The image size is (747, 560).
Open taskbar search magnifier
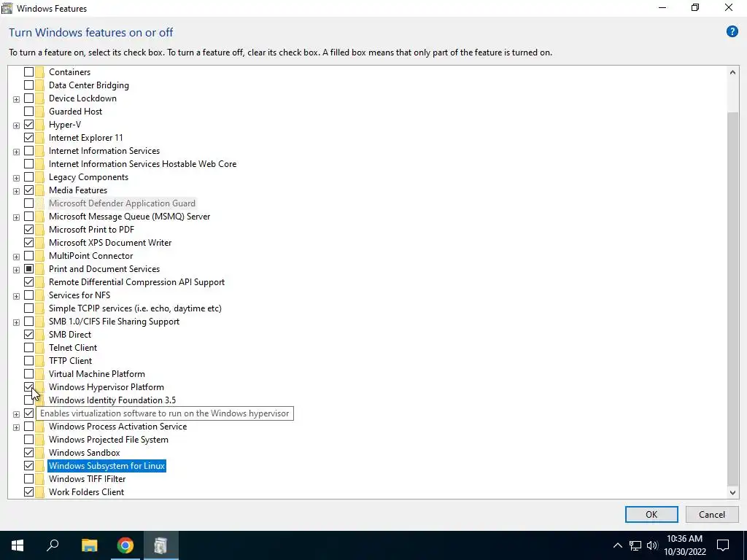point(53,545)
